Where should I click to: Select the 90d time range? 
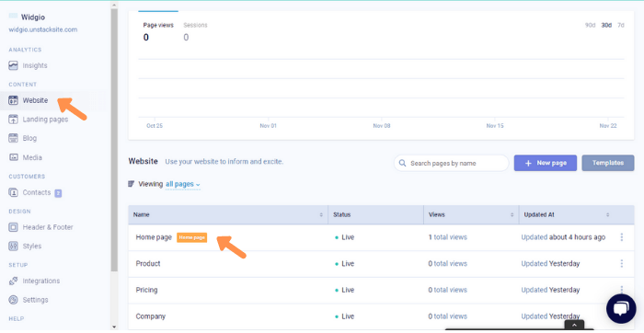coord(590,25)
